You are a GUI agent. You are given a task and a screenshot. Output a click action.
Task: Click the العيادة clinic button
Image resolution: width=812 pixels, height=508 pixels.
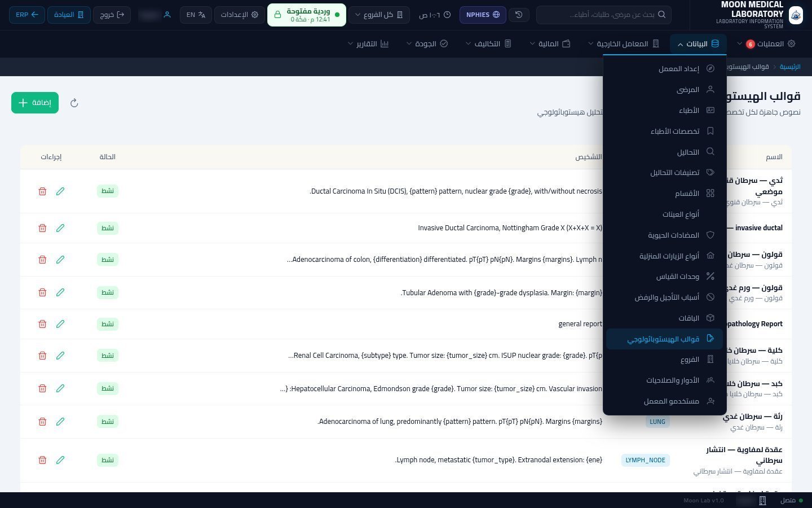(x=69, y=15)
